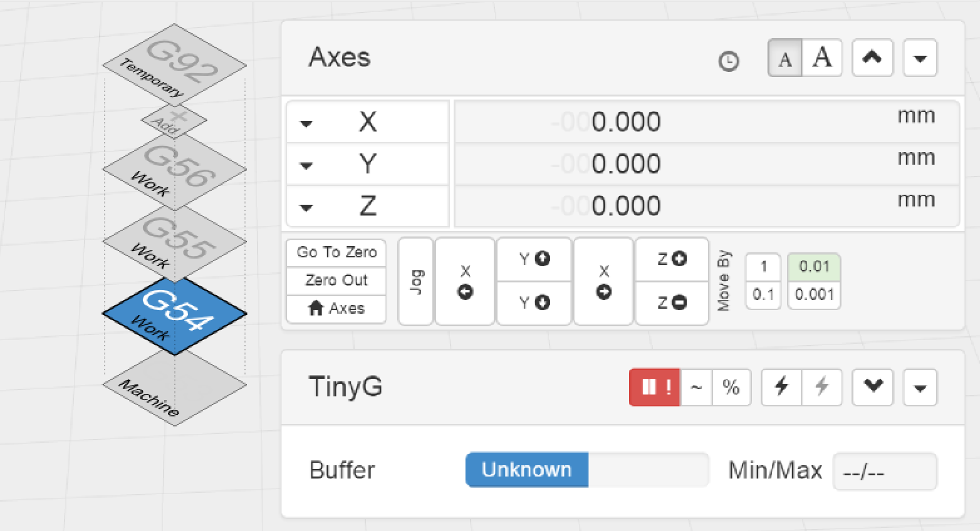
Task: Jog X axis in positive direction
Action: 603,282
